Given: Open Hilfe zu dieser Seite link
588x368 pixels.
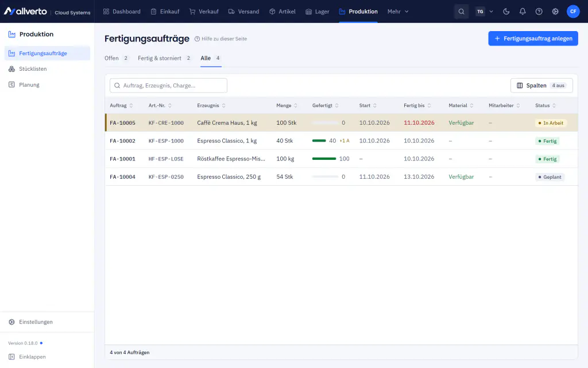Looking at the screenshot, I should click(220, 39).
